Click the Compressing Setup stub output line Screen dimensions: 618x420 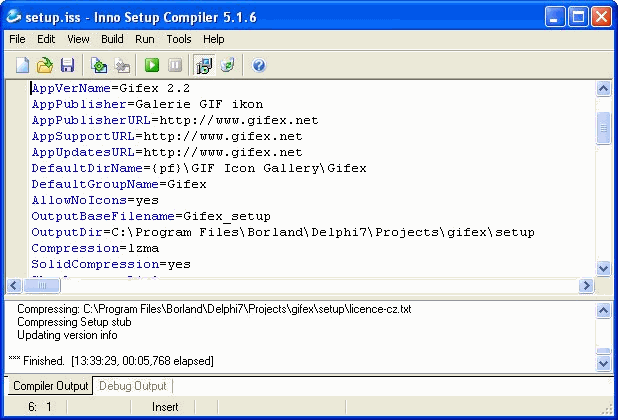74,322
